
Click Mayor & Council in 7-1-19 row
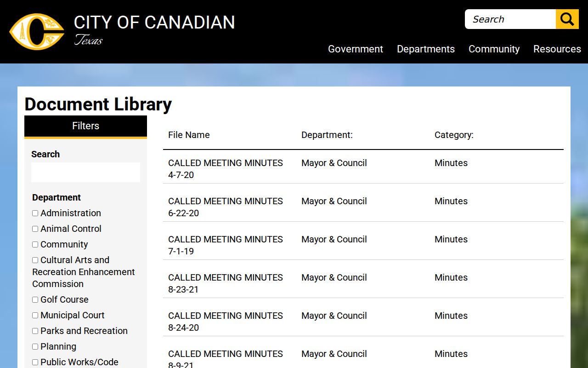click(x=334, y=239)
